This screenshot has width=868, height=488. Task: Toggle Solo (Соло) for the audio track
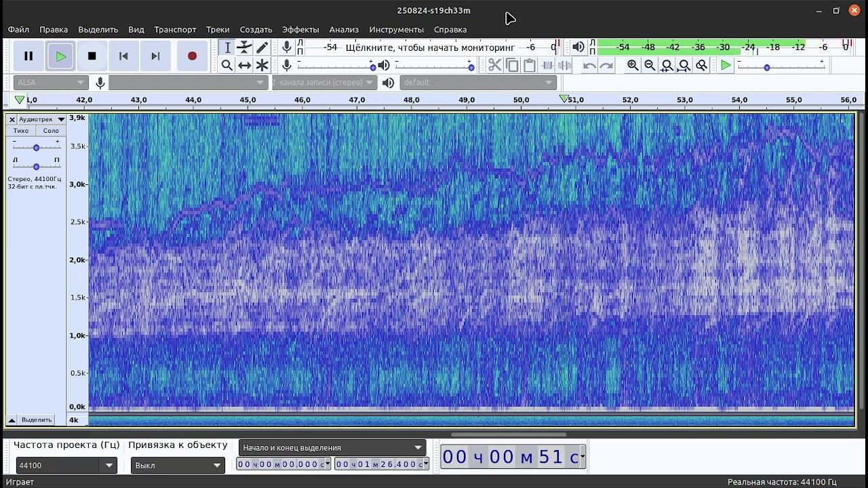(x=51, y=131)
